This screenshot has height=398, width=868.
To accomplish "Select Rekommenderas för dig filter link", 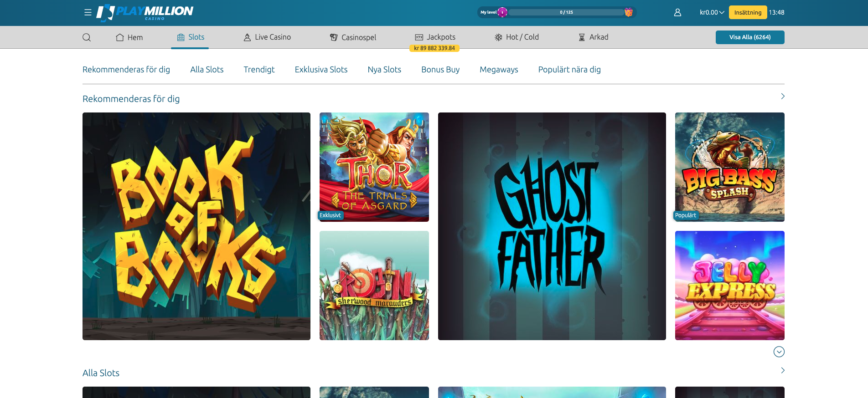I will (126, 70).
